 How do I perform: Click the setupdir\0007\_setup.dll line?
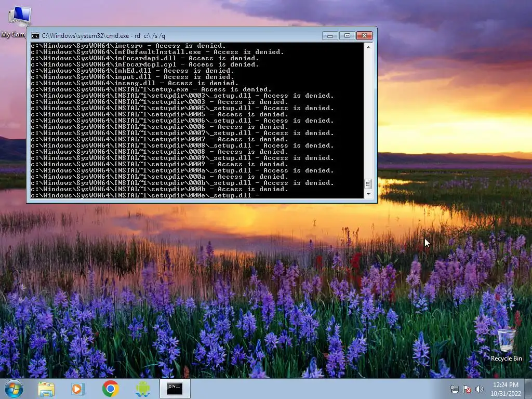tap(182, 133)
